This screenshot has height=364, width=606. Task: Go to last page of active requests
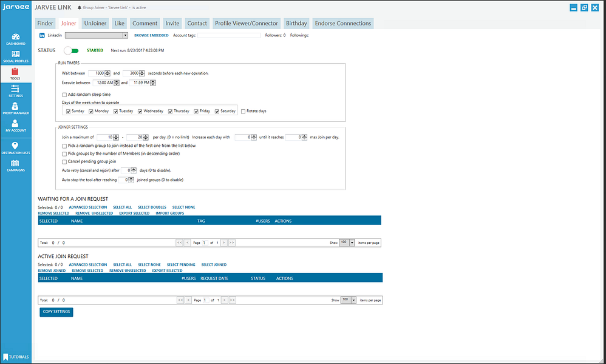[233, 300]
